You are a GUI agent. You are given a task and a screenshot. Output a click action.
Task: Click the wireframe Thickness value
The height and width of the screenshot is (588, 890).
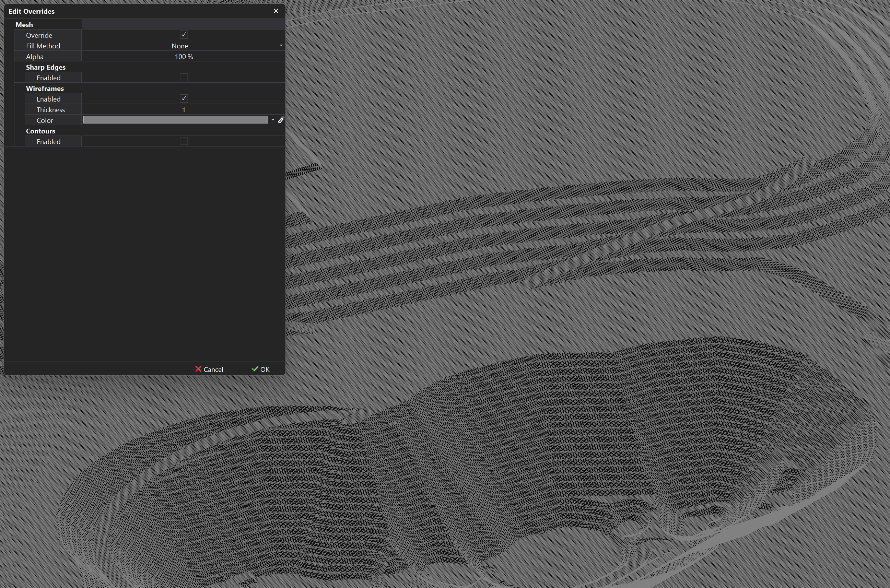pyautogui.click(x=184, y=109)
